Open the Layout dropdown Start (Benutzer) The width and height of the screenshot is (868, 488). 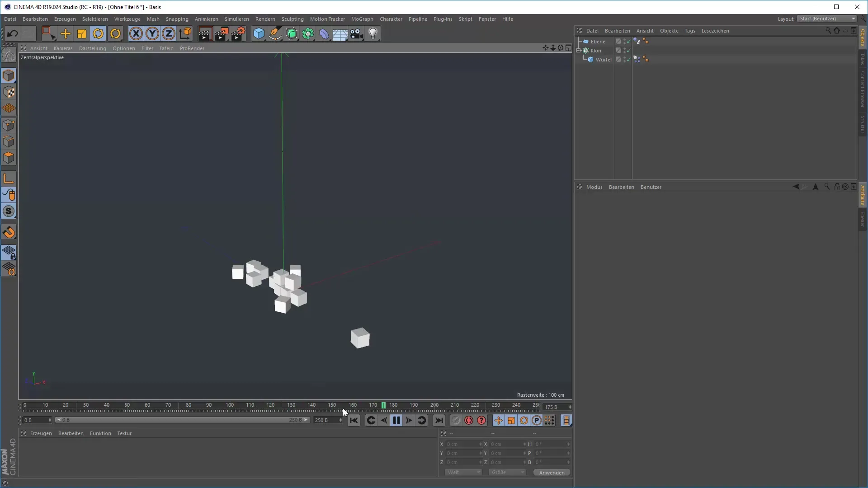[827, 19]
